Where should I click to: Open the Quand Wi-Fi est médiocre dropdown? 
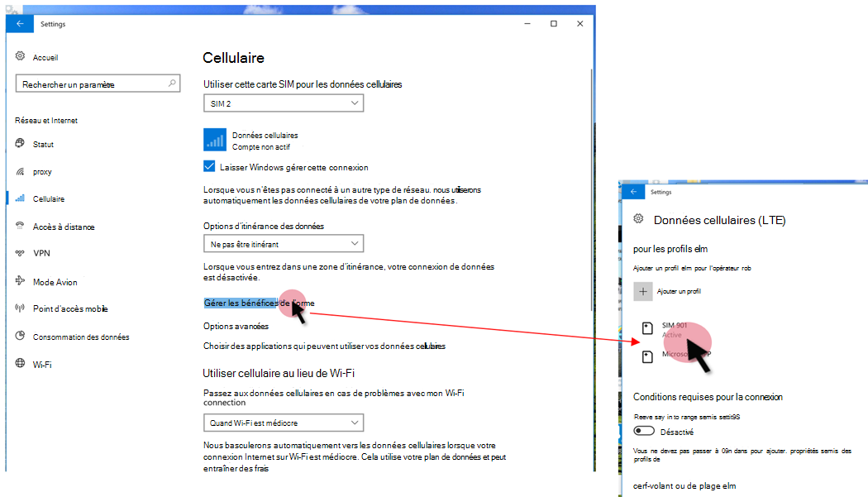click(284, 423)
